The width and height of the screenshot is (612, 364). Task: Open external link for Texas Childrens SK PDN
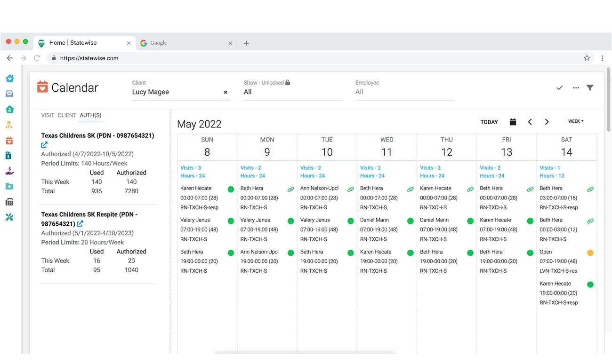44,145
